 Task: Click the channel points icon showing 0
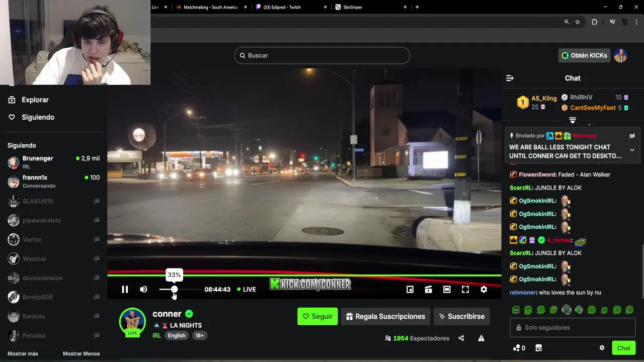click(519, 348)
